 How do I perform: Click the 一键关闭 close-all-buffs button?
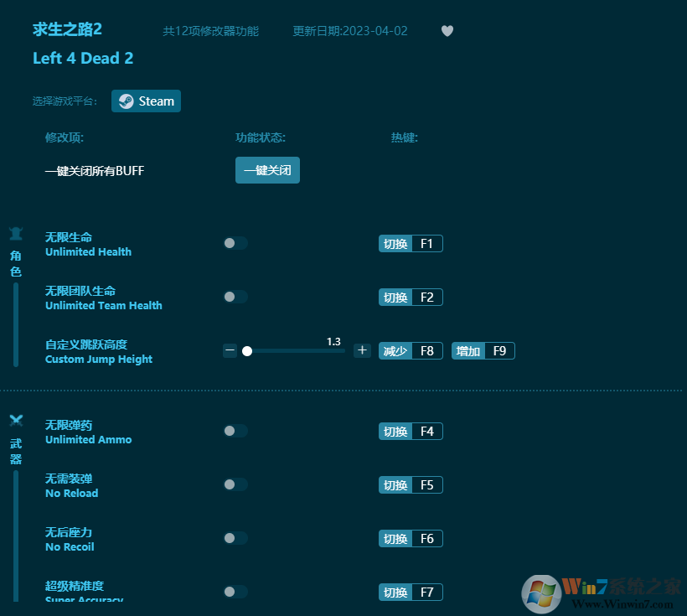pos(267,170)
